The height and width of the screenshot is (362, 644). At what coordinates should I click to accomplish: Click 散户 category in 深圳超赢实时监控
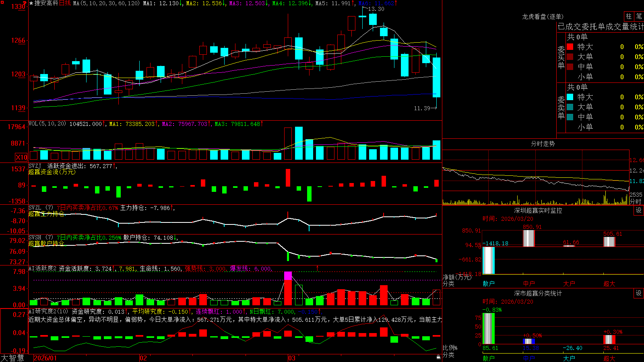[489, 284]
